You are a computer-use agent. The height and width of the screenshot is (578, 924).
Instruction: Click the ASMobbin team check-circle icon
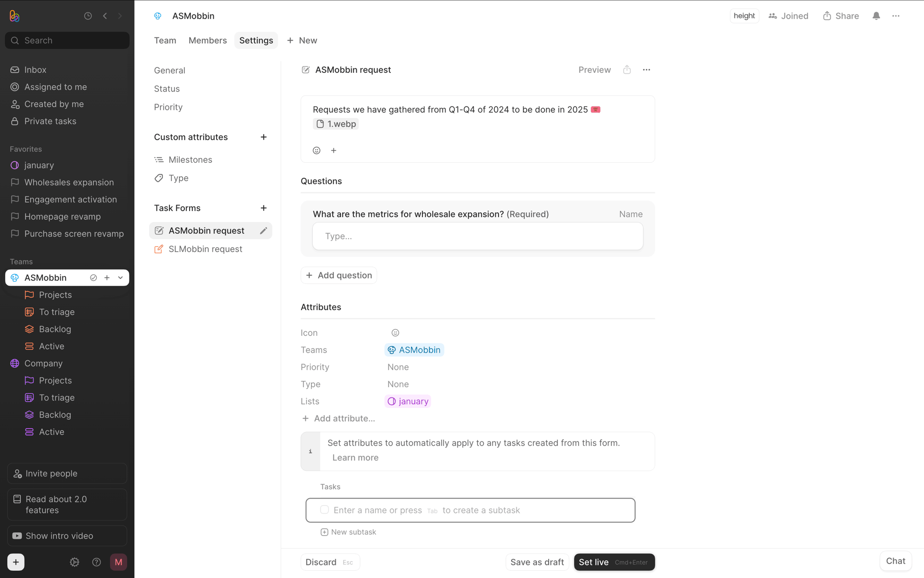click(x=93, y=278)
